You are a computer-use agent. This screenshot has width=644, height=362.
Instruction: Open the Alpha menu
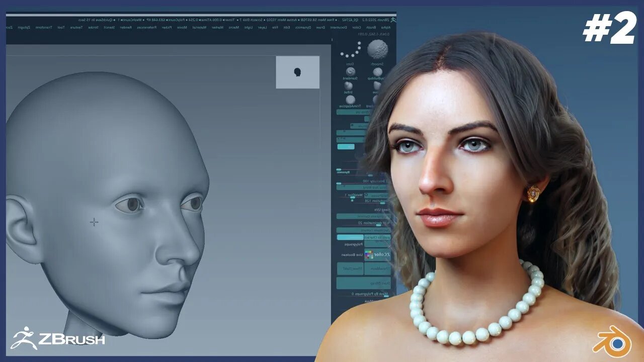385,27
